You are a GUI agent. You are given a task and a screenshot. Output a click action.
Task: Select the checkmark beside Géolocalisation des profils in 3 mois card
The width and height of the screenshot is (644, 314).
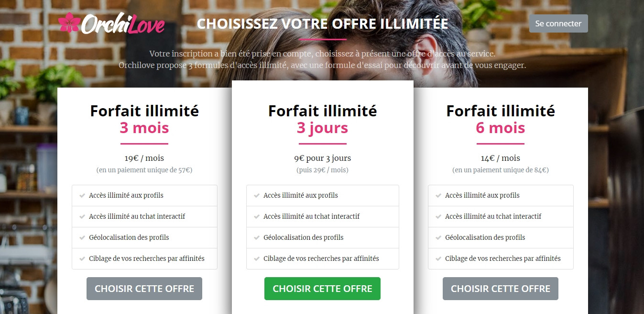[x=81, y=237]
